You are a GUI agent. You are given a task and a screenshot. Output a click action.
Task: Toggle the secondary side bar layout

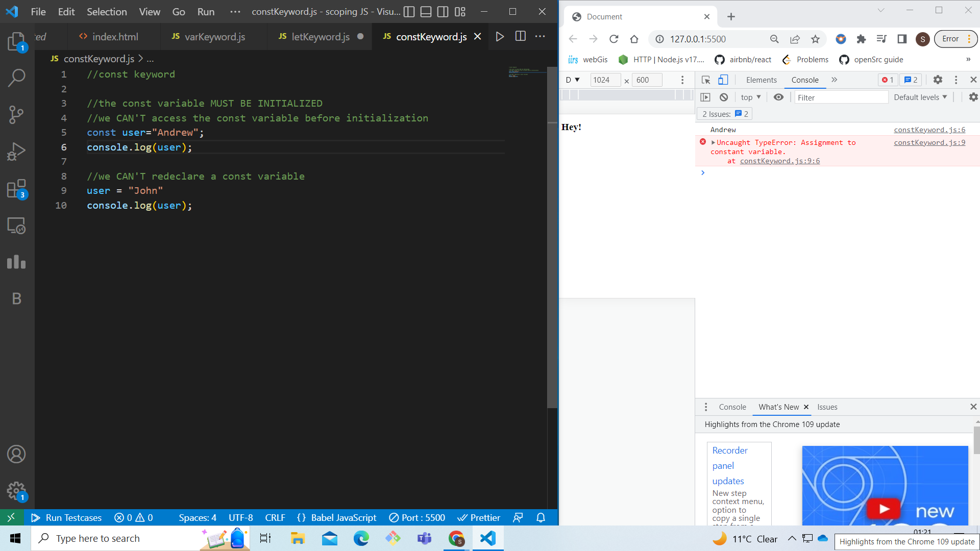pyautogui.click(x=443, y=12)
